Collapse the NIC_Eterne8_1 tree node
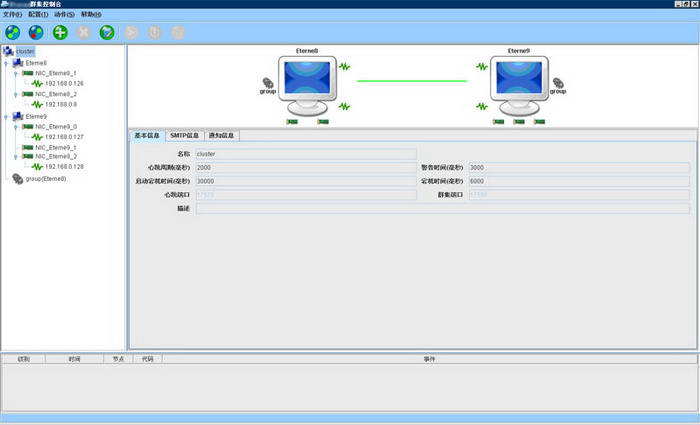700x425 pixels. click(x=16, y=74)
